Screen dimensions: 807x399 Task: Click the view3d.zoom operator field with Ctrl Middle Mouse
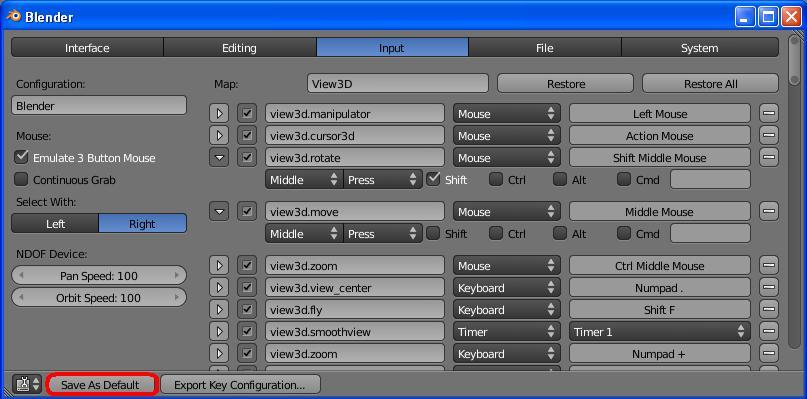(x=355, y=266)
